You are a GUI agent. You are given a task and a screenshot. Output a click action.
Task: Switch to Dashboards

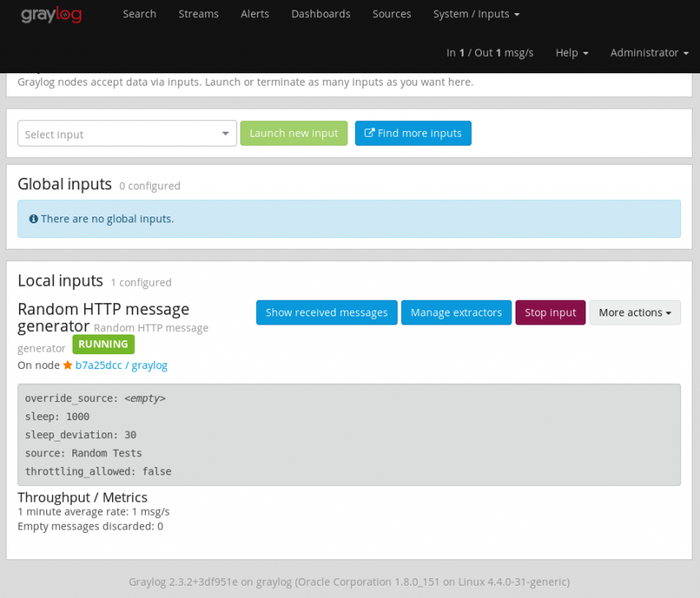click(320, 14)
